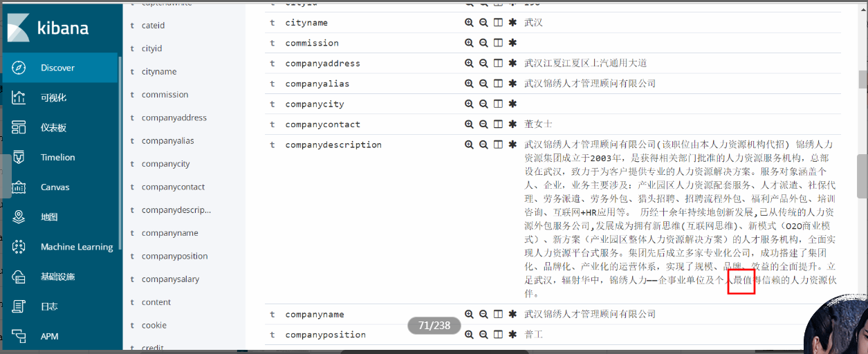Open the 可视化 visualize icon
The height and width of the screenshot is (354, 868).
coord(19,97)
